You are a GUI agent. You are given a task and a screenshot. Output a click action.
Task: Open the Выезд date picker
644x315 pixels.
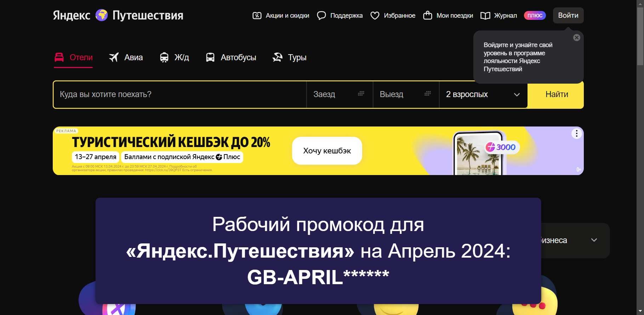[x=406, y=95]
